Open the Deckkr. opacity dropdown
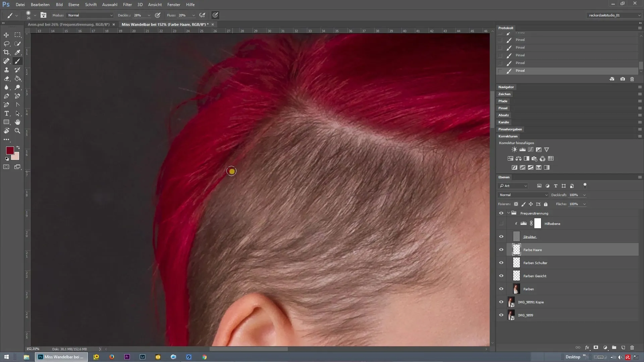This screenshot has height=362, width=644. pyautogui.click(x=149, y=15)
